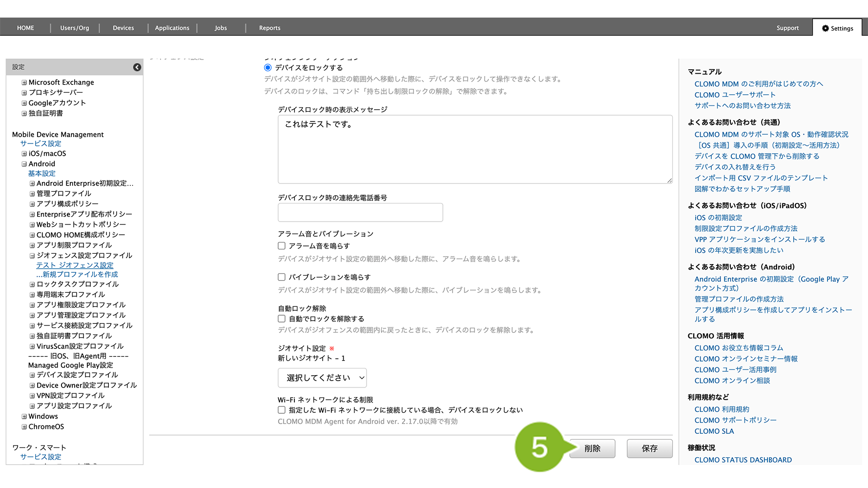Open the 選択してください geosite dropdown
The image size is (868, 488).
tap(322, 378)
